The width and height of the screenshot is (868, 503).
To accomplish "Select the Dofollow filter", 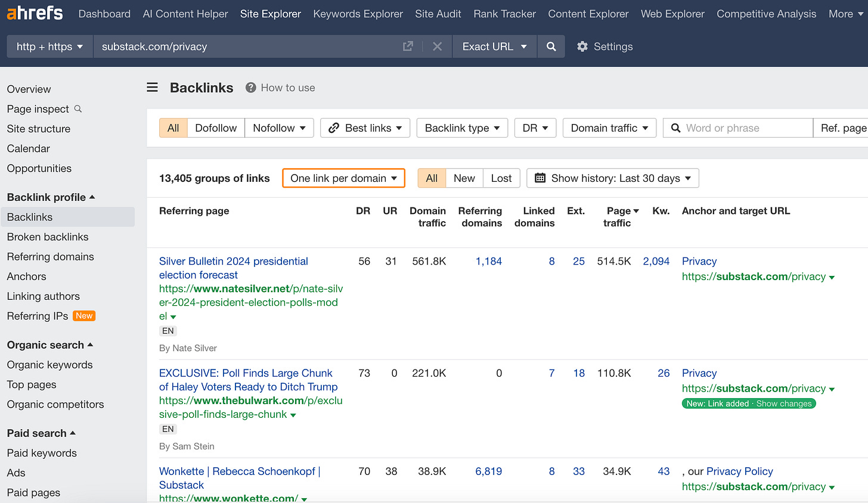I will click(x=216, y=128).
